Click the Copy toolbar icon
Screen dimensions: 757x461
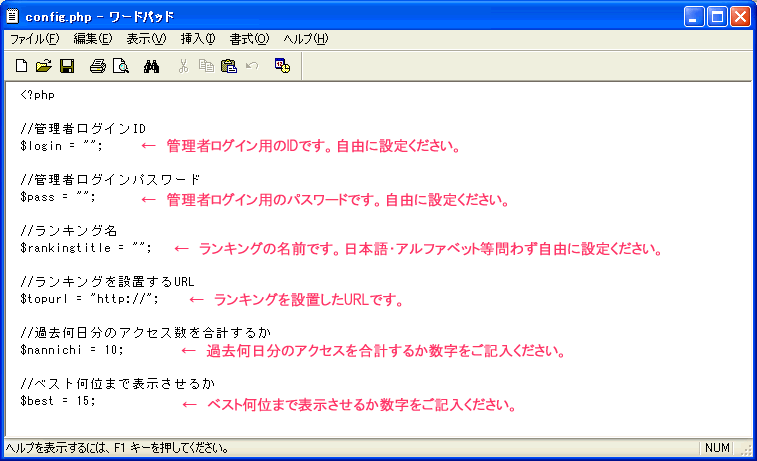pos(206,66)
